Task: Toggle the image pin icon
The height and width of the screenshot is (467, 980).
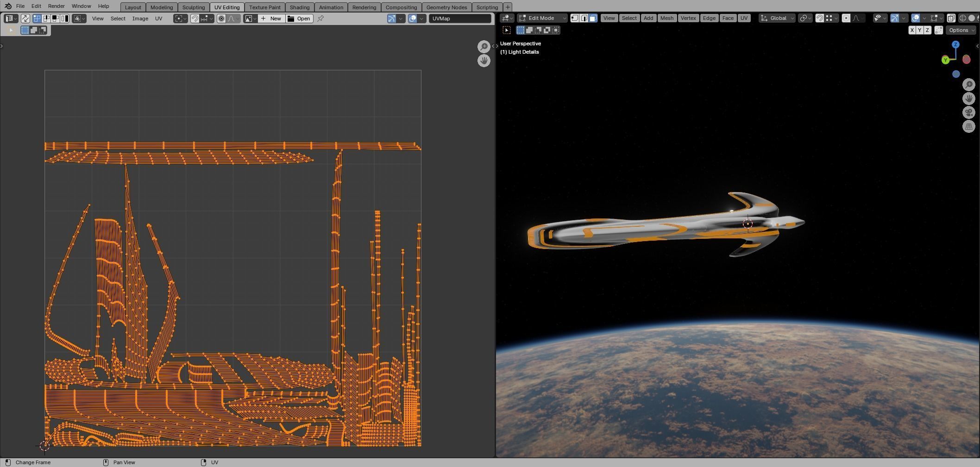Action: (x=320, y=19)
